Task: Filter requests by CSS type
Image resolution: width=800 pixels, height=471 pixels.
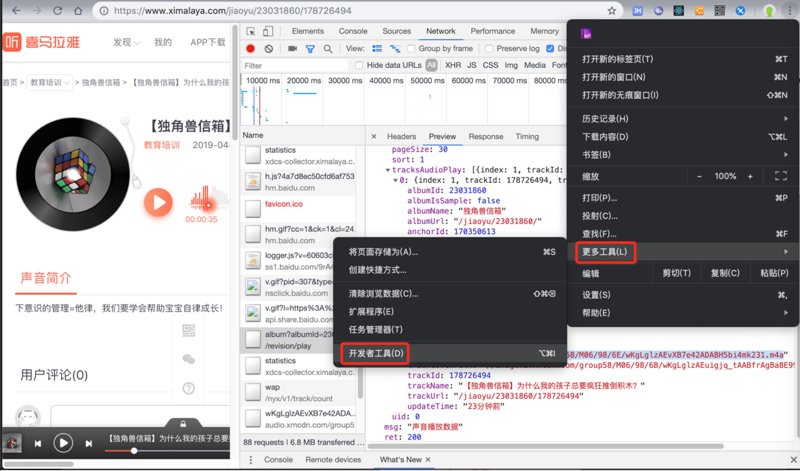Action: [x=490, y=65]
